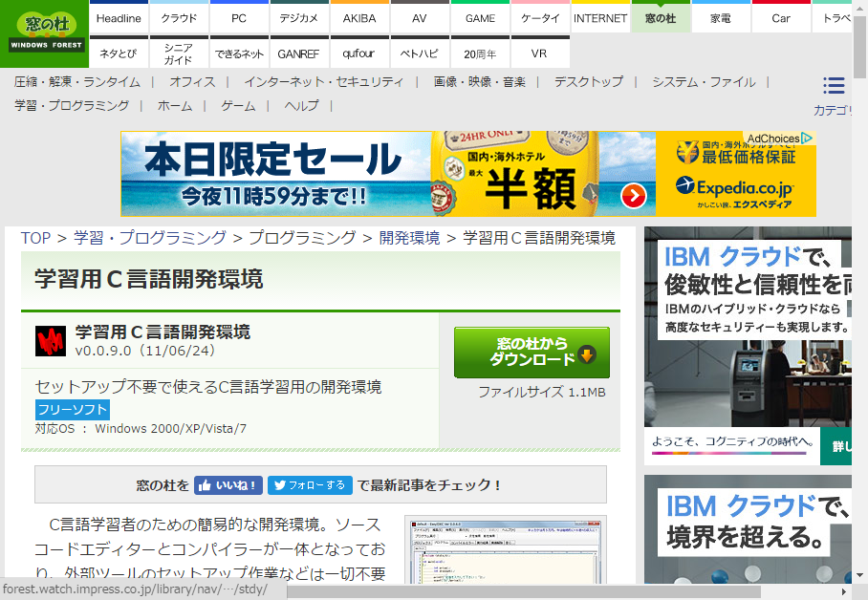Image resolution: width=868 pixels, height=600 pixels.
Task: Go to 圧縮・解凍・ランタイム category
Action: tap(77, 82)
